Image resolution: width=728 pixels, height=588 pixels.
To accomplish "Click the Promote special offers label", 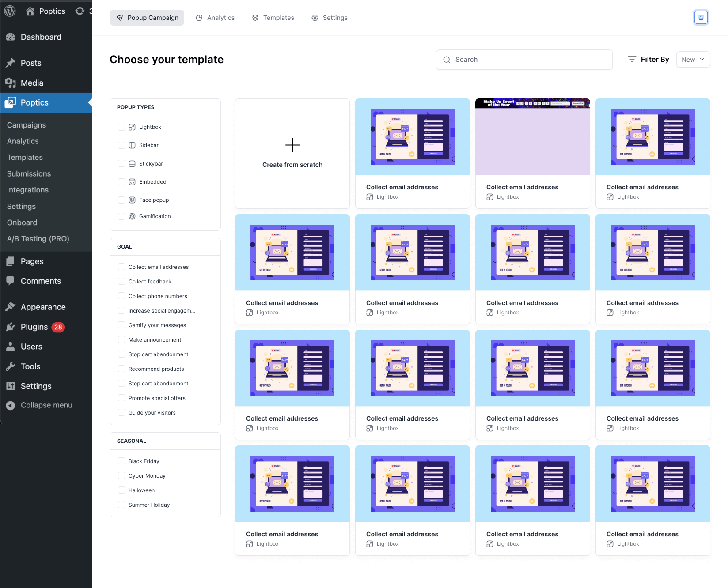I will coord(157,398).
